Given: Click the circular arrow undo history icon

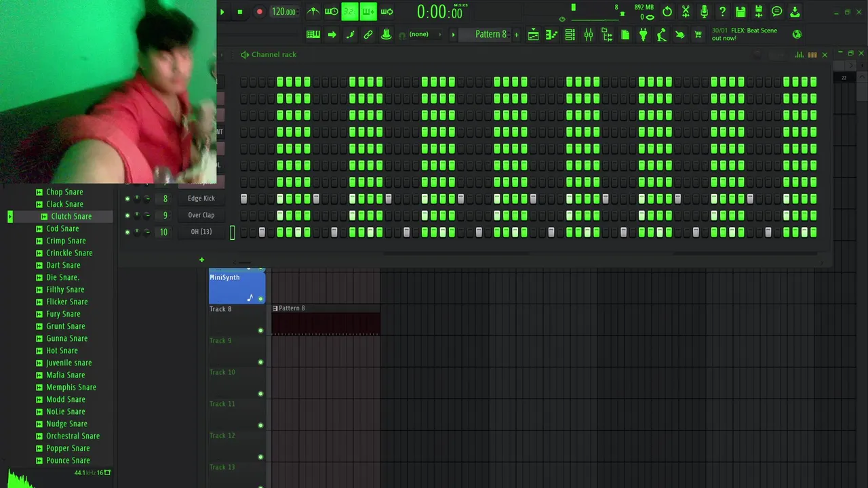Looking at the screenshot, I should tap(667, 12).
